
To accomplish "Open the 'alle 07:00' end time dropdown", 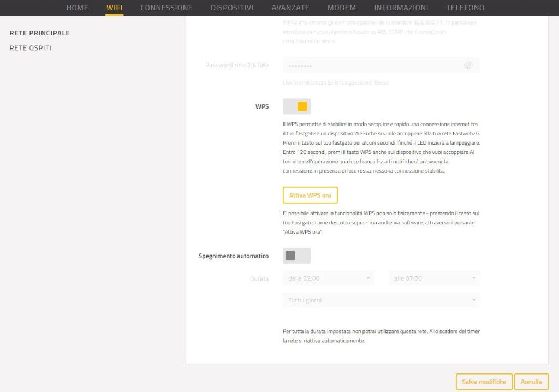I will [x=434, y=278].
